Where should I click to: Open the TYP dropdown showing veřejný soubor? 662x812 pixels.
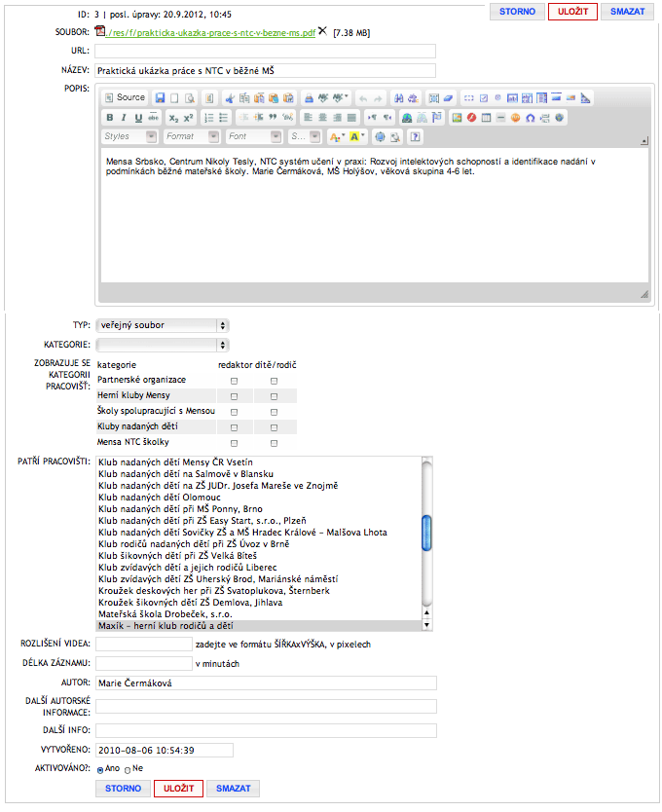tap(162, 325)
